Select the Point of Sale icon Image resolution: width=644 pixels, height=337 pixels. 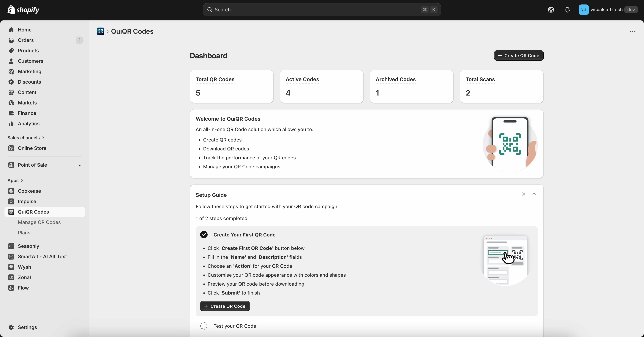tap(11, 165)
